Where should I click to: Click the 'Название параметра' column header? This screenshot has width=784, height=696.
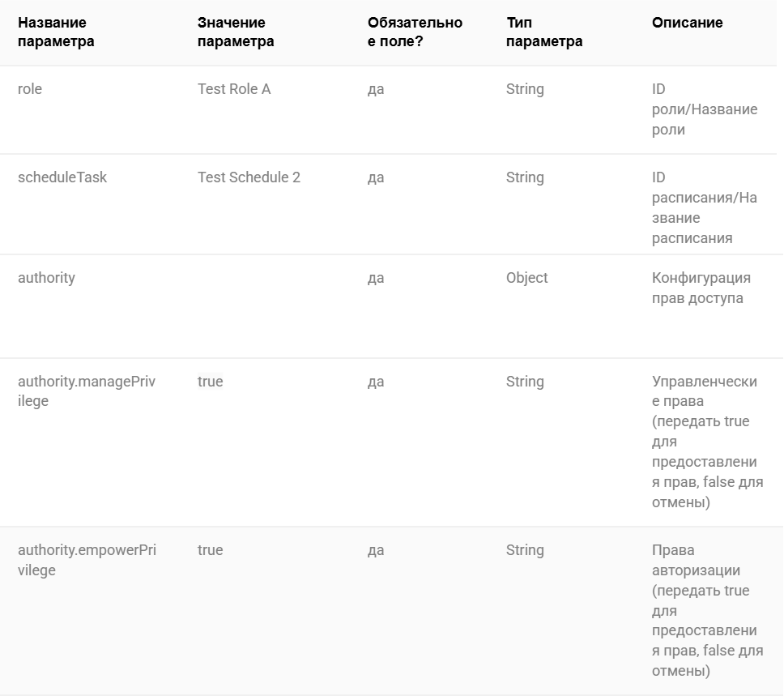pos(56,32)
